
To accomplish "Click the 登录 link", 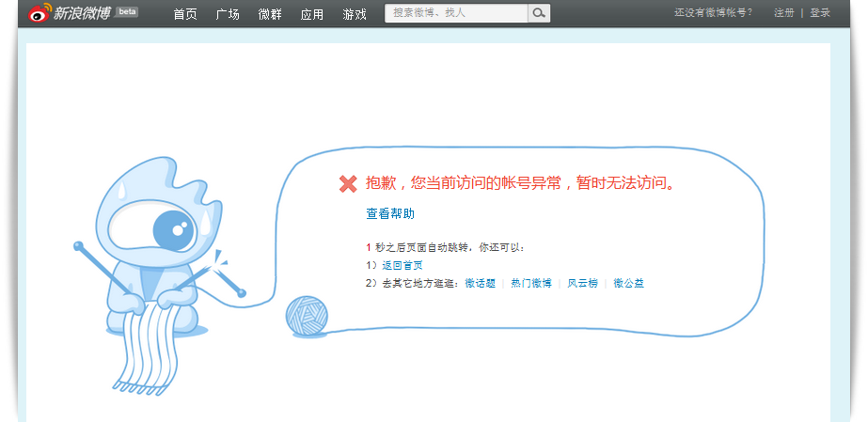I will 820,13.
